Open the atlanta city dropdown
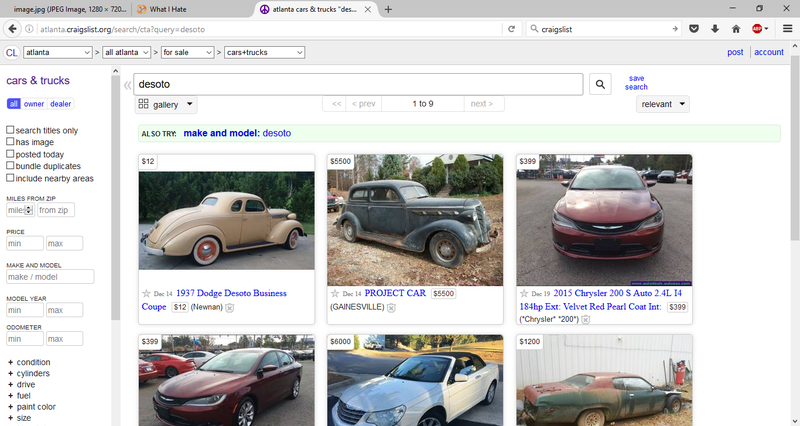 [x=57, y=53]
